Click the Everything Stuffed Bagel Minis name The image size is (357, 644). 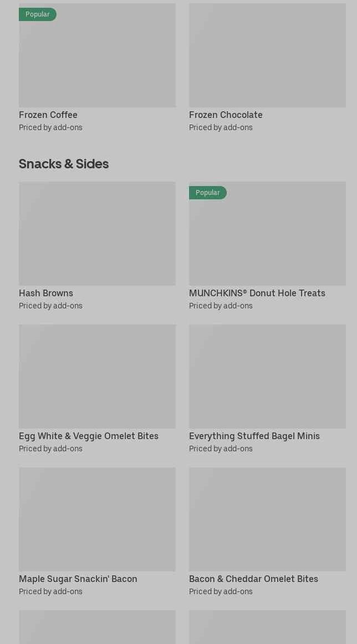[x=254, y=436]
